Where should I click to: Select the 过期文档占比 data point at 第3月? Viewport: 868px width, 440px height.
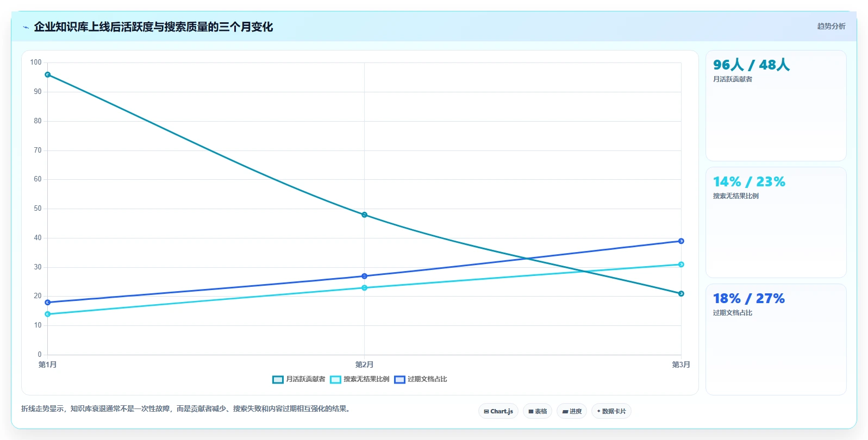coord(681,241)
